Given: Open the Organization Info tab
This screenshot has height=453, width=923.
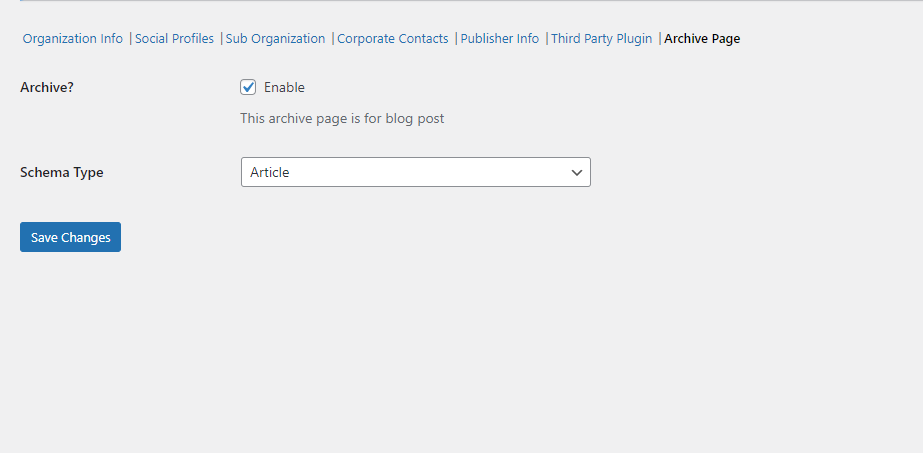Looking at the screenshot, I should [72, 39].
